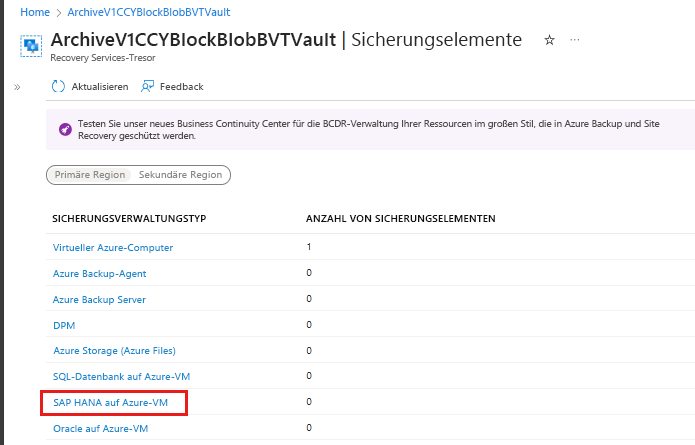Switch to Sekundäre Region
The image size is (695, 445).
click(x=180, y=175)
